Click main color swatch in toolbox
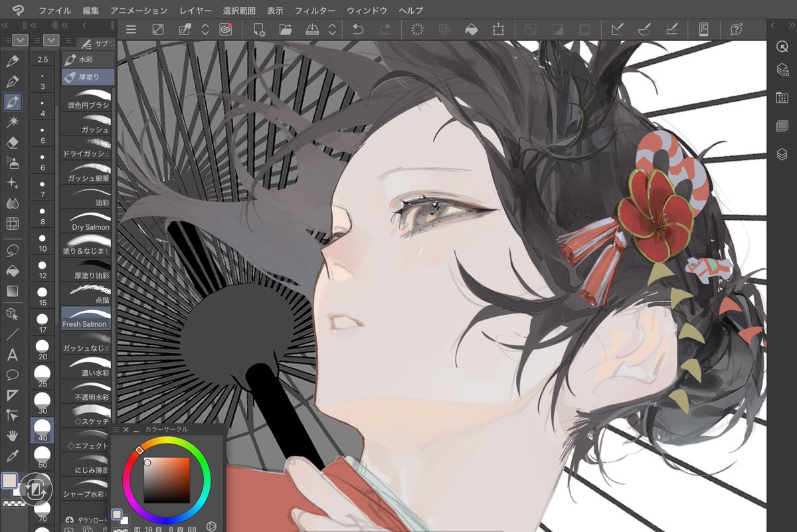797x532 pixels. click(x=9, y=481)
